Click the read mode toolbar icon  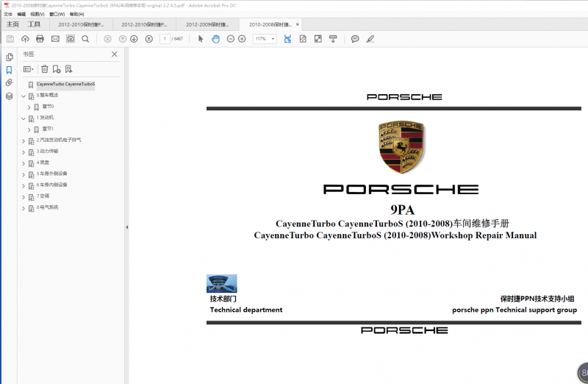coord(333,39)
